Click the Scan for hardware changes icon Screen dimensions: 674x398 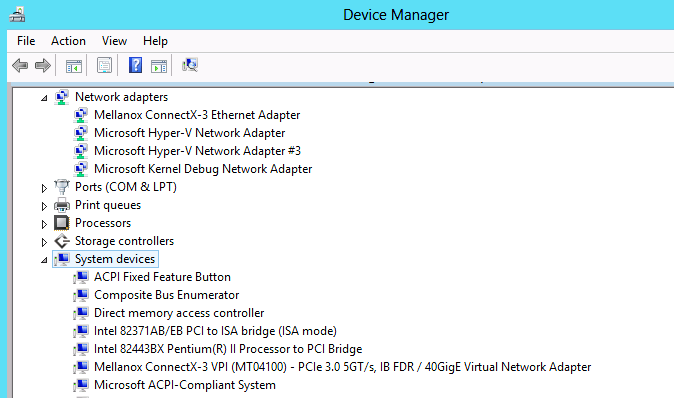(x=190, y=65)
